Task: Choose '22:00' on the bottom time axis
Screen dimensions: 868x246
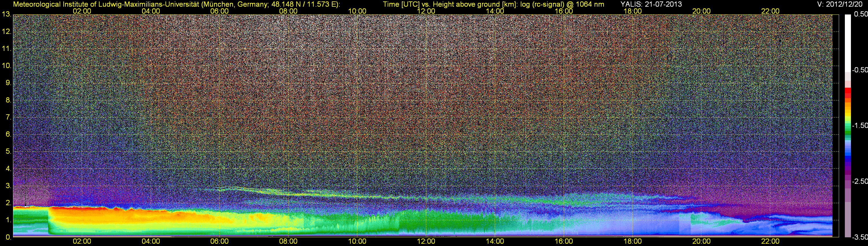Action: (770, 242)
